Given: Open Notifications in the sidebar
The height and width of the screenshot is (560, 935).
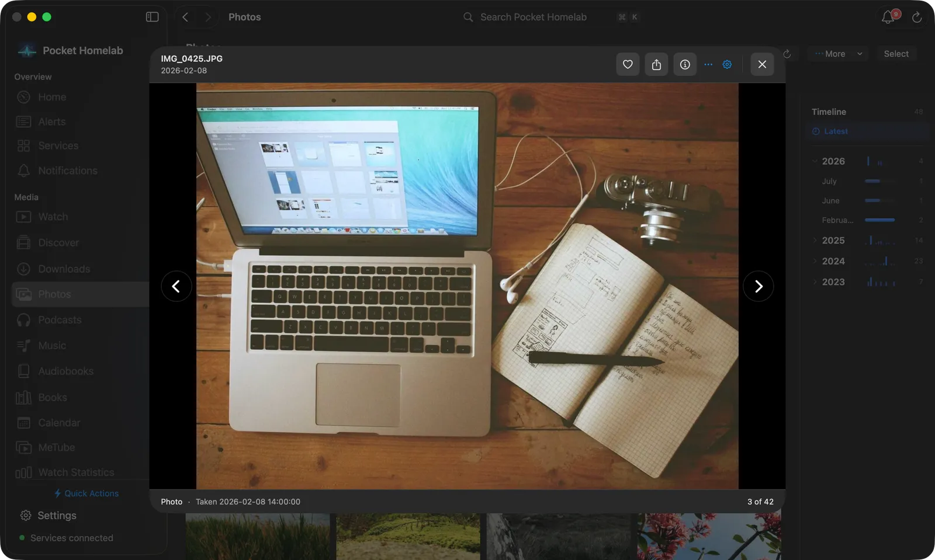Looking at the screenshot, I should [81, 171].
